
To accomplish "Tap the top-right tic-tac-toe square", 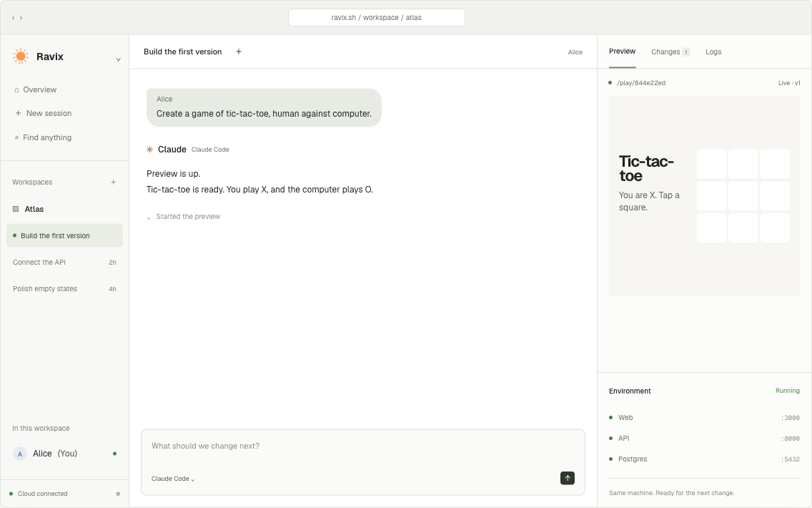I will [x=776, y=164].
